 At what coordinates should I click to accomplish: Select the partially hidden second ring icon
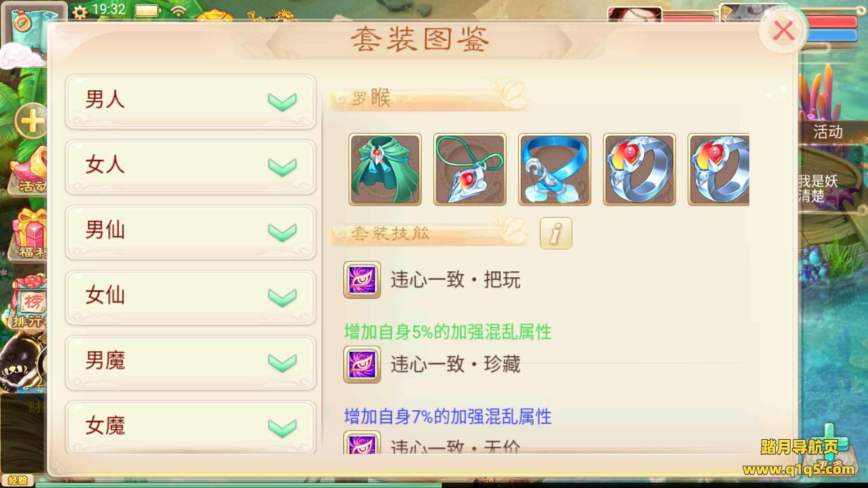coord(719,169)
